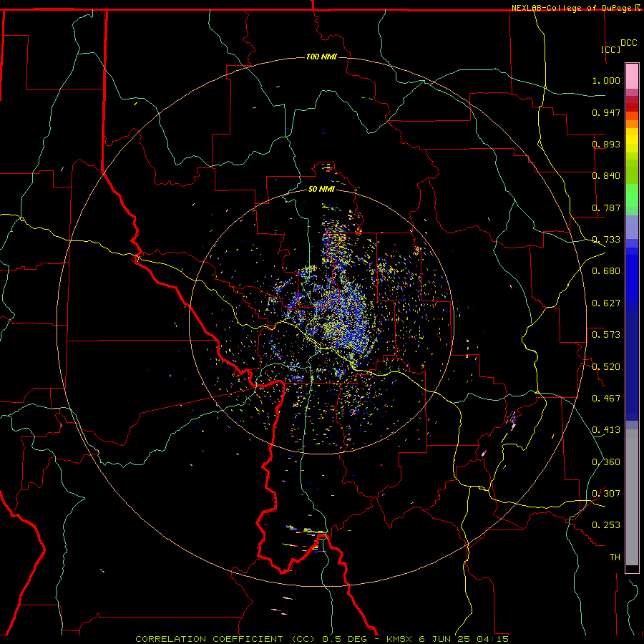This screenshot has height=644, width=644.
Task: Click the [CC] units label
Action: pyautogui.click(x=610, y=49)
